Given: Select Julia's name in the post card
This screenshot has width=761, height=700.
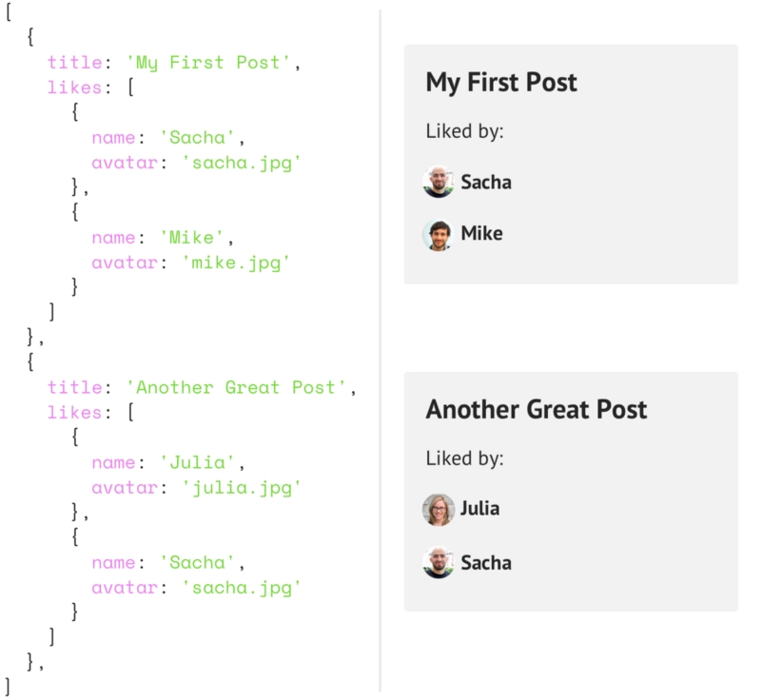Looking at the screenshot, I should [x=479, y=509].
